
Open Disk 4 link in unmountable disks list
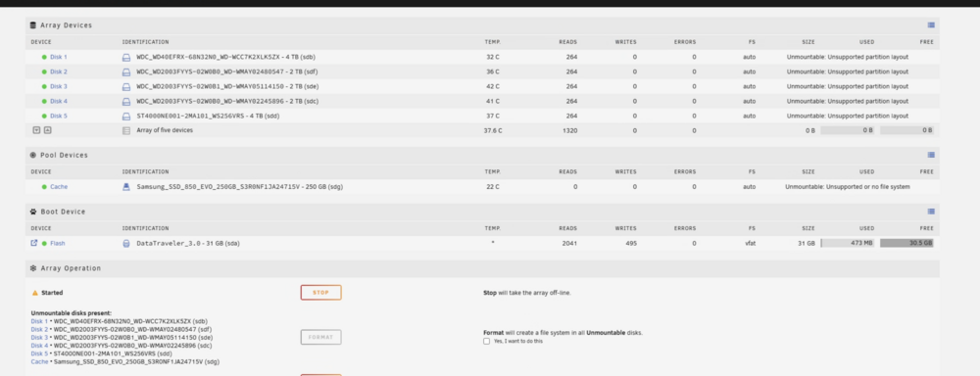click(39, 346)
